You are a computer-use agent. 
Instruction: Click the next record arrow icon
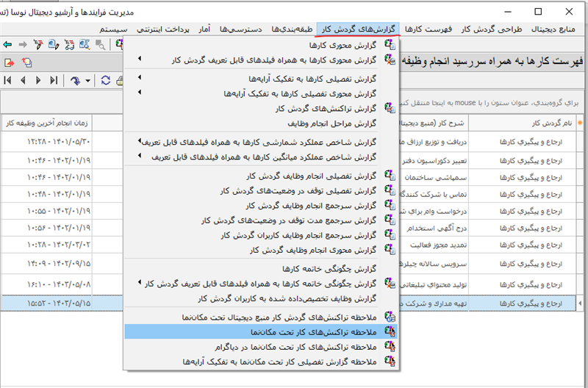(x=38, y=80)
